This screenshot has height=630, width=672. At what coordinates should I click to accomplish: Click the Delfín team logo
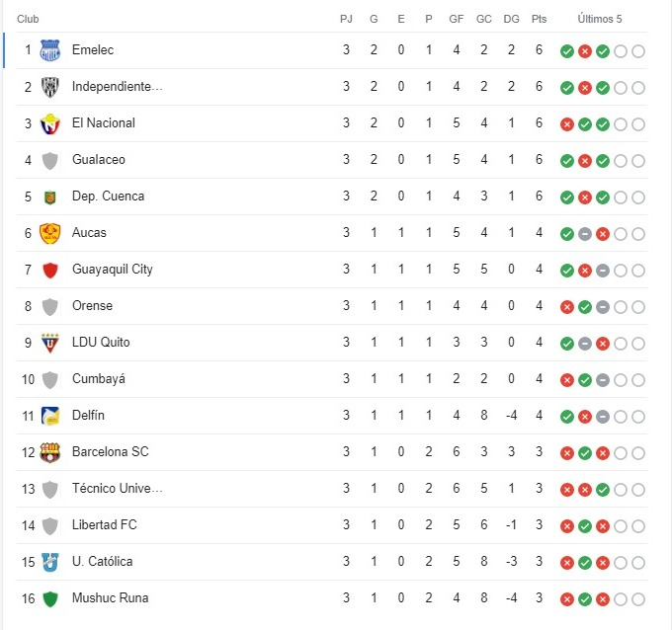[x=50, y=416]
